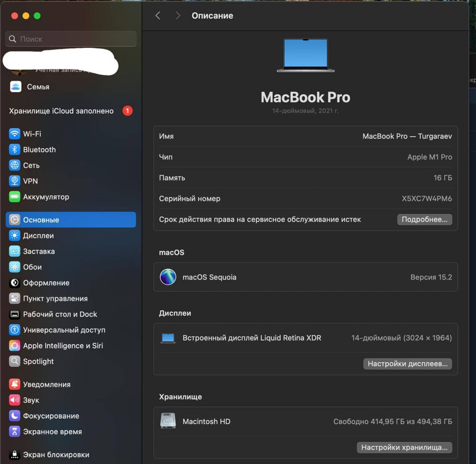Image resolution: width=476 pixels, height=464 pixels.
Task: Open Экранное время hourglass icon
Action: tap(15, 432)
